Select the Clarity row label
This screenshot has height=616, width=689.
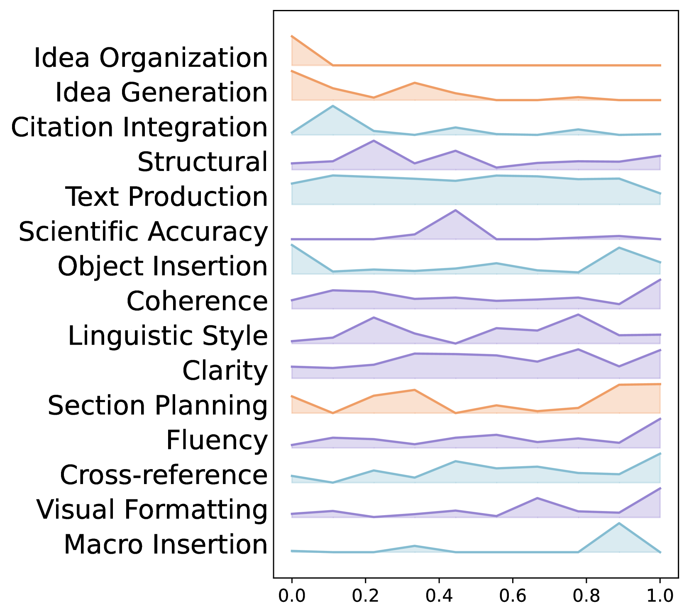tap(225, 370)
